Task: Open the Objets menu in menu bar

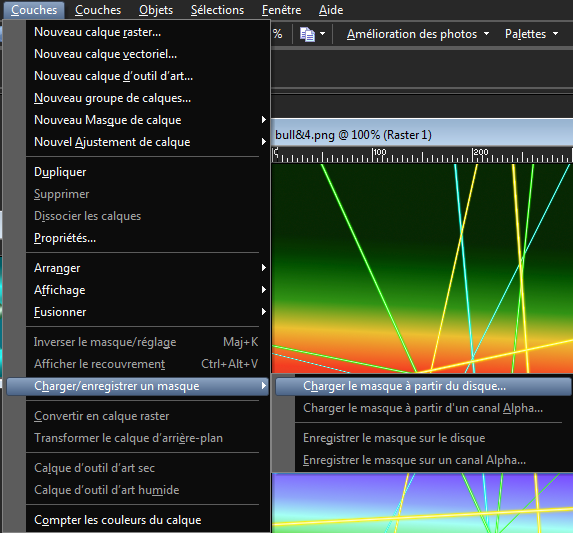Action: click(156, 10)
